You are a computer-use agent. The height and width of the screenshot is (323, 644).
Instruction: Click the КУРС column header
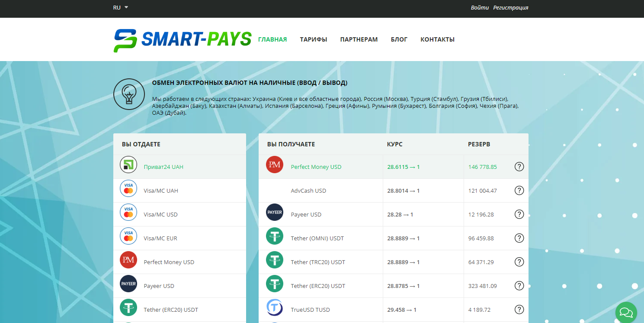click(x=395, y=144)
